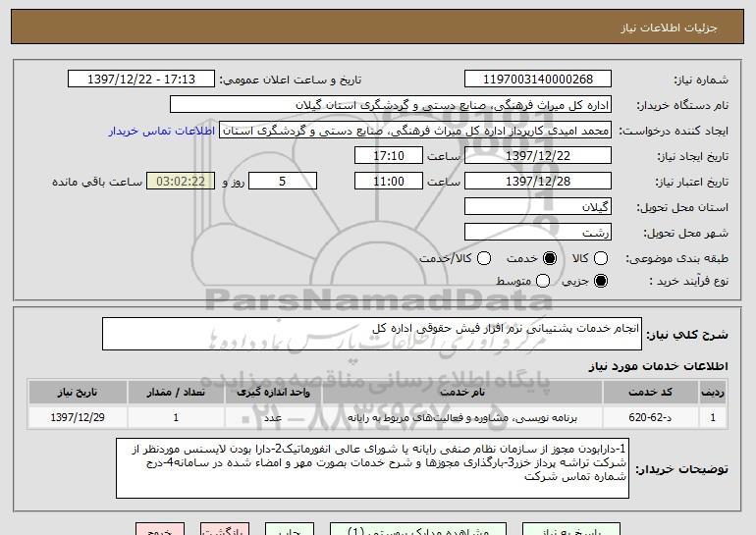756x535 pixels.
Task: Click the کد خدمت column header
Action: [650, 393]
